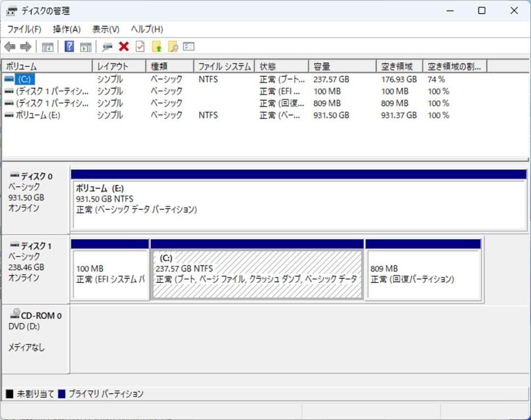Screen dimensions: 531x420
Task: Sort volumes by the 容量 column header
Action: pos(342,65)
